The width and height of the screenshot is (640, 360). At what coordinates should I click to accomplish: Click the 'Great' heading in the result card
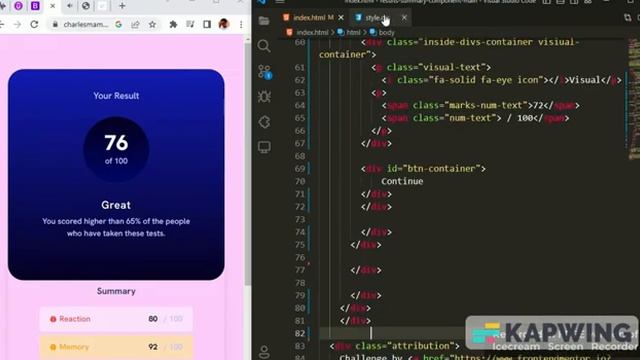click(116, 205)
